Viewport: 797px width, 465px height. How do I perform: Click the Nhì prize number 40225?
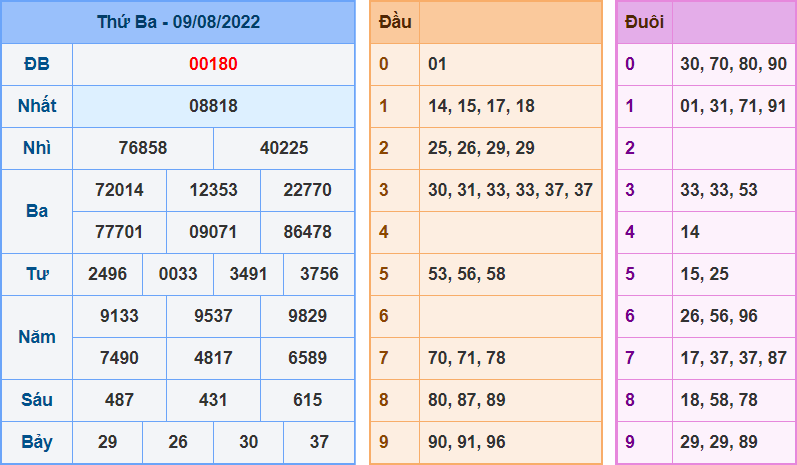click(x=284, y=148)
